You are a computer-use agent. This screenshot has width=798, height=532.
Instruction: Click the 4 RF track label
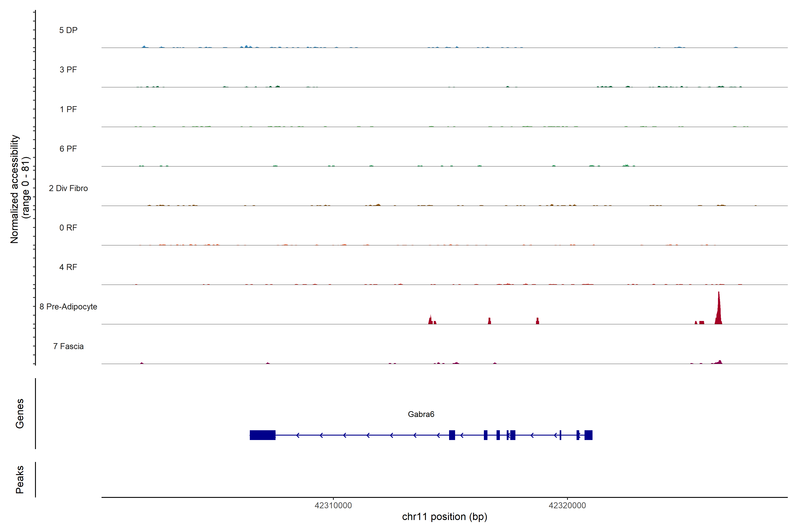tap(68, 267)
